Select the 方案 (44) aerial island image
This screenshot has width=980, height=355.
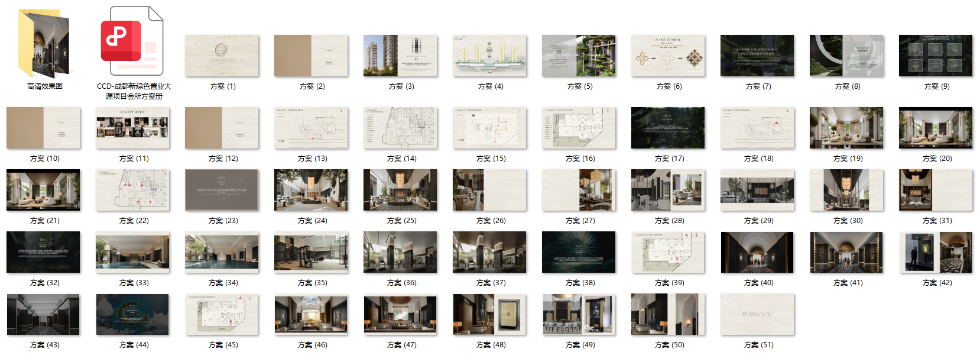coord(132,314)
